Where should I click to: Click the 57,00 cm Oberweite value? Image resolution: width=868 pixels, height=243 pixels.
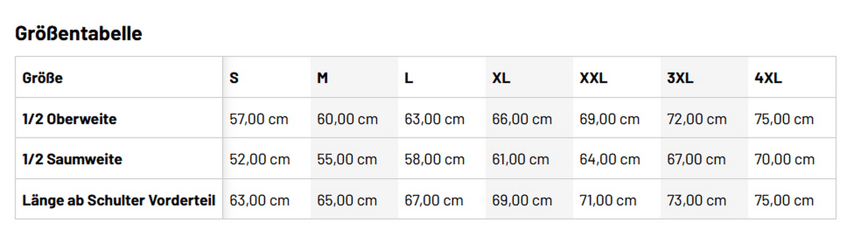259,119
